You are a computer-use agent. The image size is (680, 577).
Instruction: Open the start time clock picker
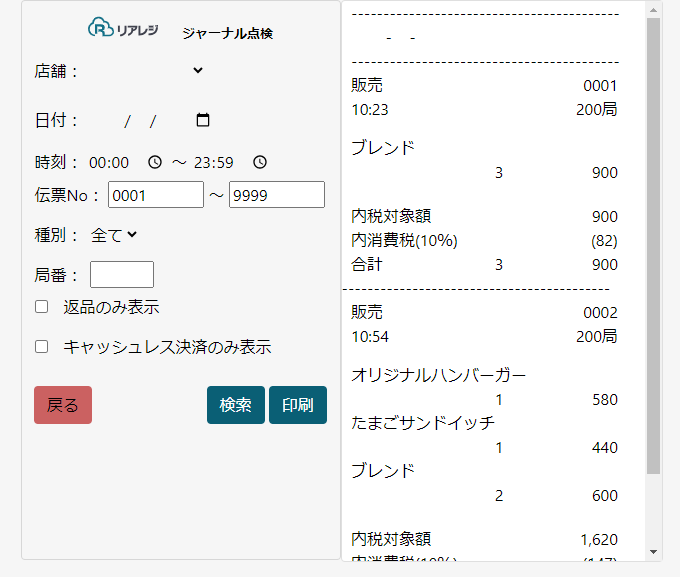pyautogui.click(x=155, y=162)
